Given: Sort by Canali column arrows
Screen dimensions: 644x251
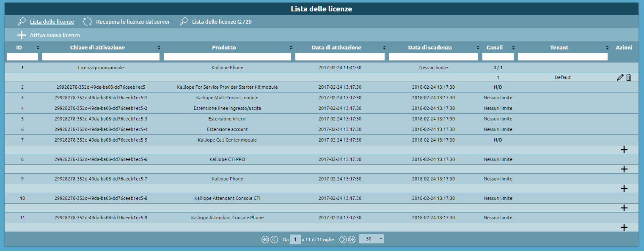Looking at the screenshot, I should click(x=513, y=48).
